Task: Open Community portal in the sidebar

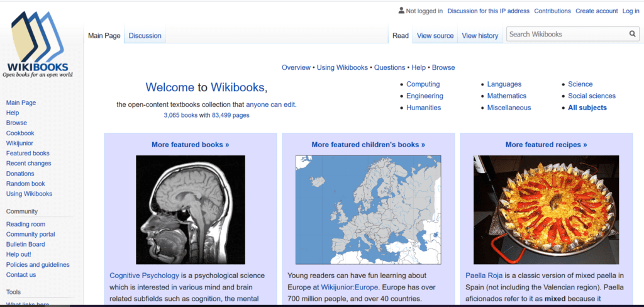Action: [x=30, y=234]
